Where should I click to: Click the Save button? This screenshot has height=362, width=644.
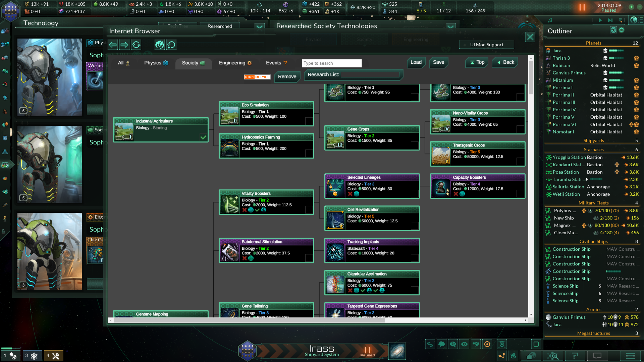point(438,62)
